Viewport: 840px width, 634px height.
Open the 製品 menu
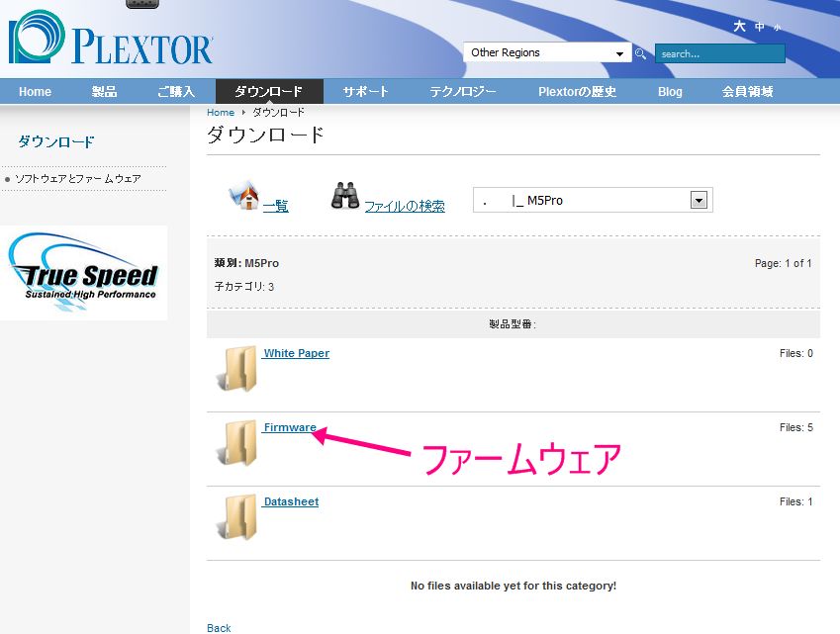[x=104, y=92]
